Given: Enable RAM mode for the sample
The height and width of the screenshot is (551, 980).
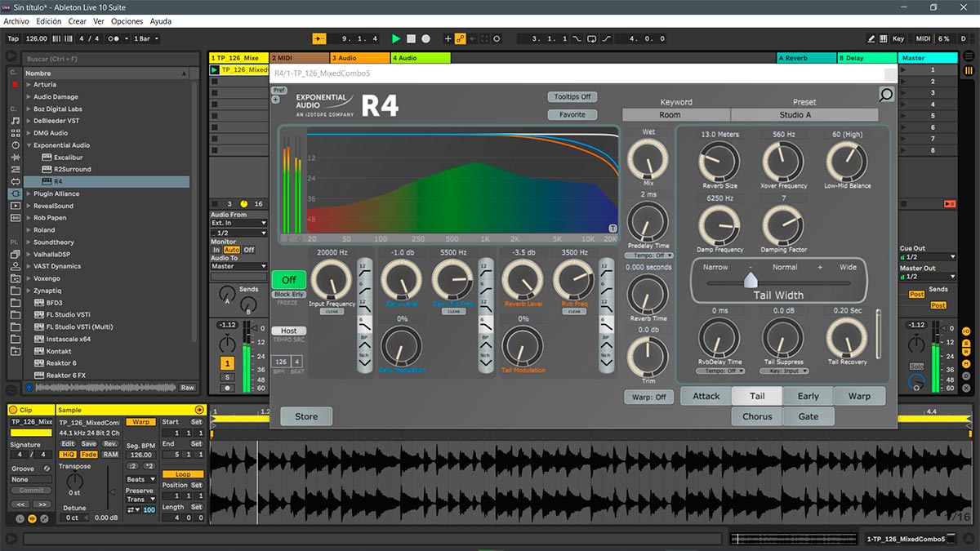Looking at the screenshot, I should 110,455.
